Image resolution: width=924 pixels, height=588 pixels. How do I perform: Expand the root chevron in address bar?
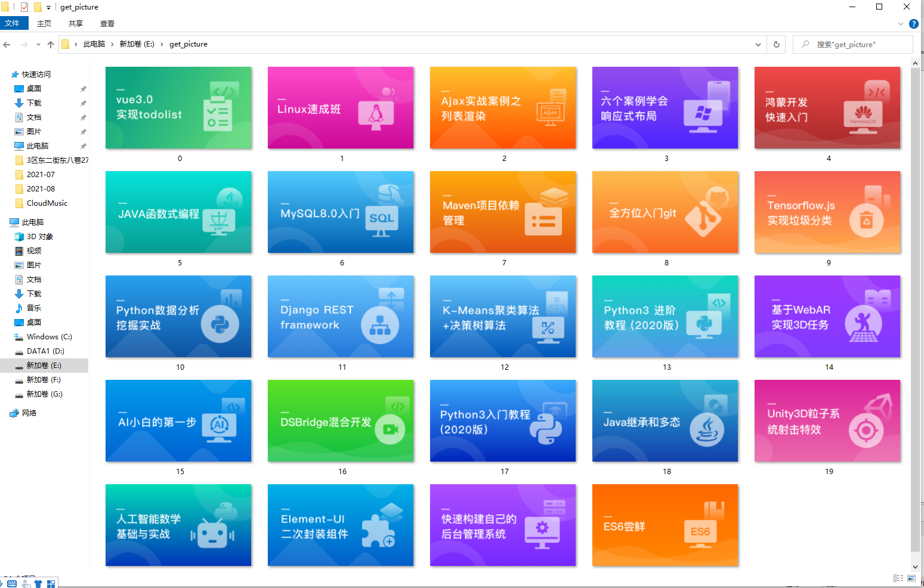click(76, 44)
